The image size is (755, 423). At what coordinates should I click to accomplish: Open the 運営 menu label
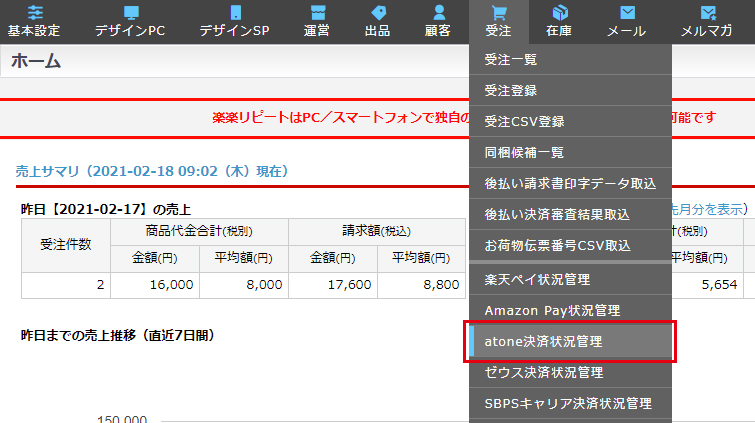tap(317, 30)
